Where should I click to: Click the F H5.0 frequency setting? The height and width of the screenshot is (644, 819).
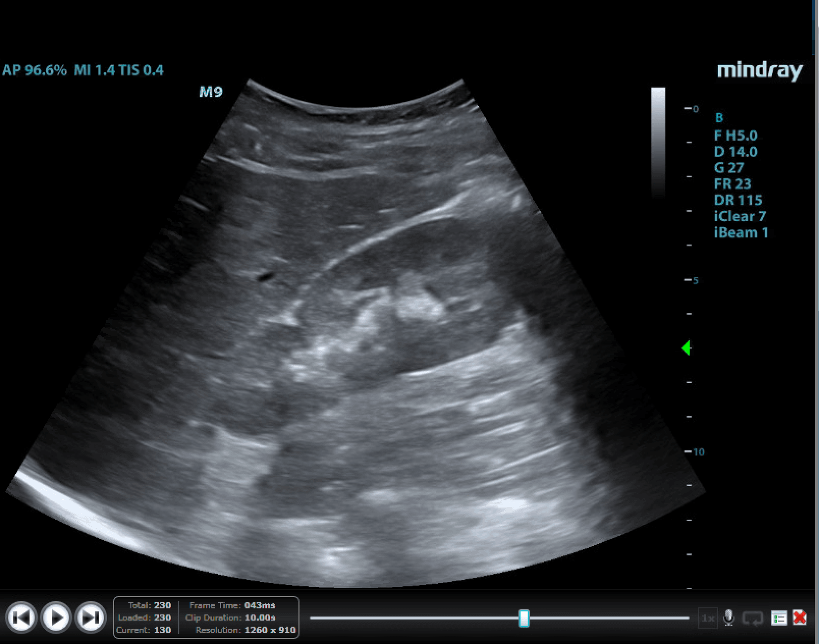click(x=736, y=136)
